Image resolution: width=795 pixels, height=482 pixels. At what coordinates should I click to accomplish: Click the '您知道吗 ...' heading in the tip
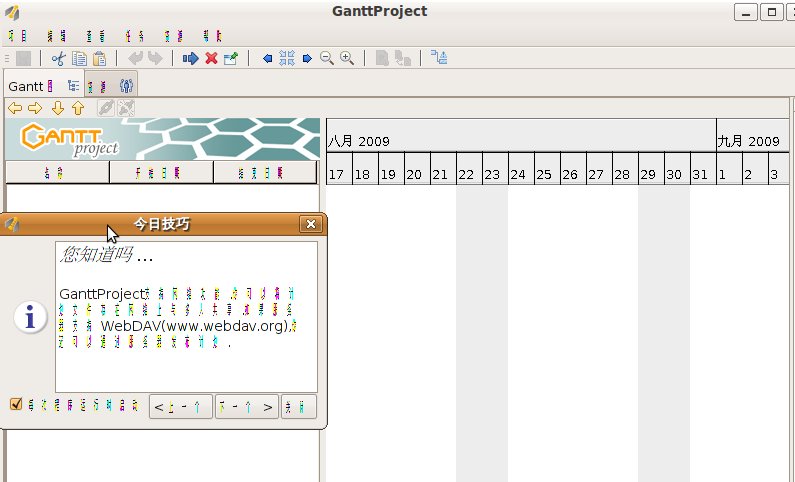point(106,254)
